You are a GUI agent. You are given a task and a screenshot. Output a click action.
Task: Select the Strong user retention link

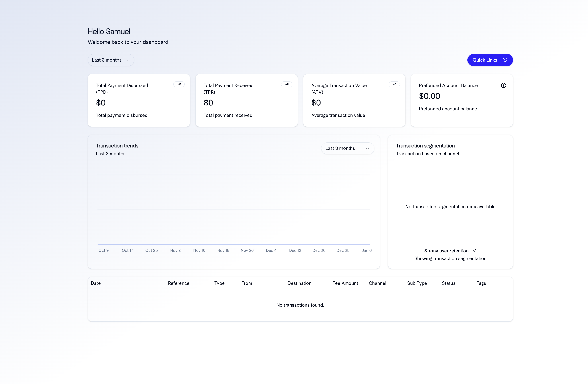click(x=446, y=250)
